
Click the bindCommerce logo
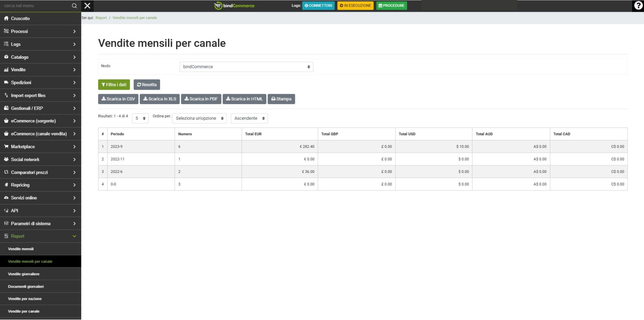[x=235, y=6]
